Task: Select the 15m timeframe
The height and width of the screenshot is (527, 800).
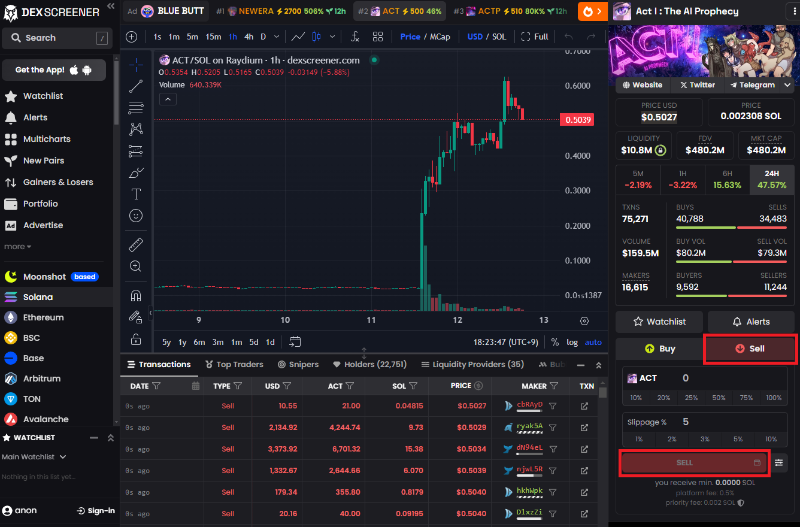Action: tap(213, 37)
